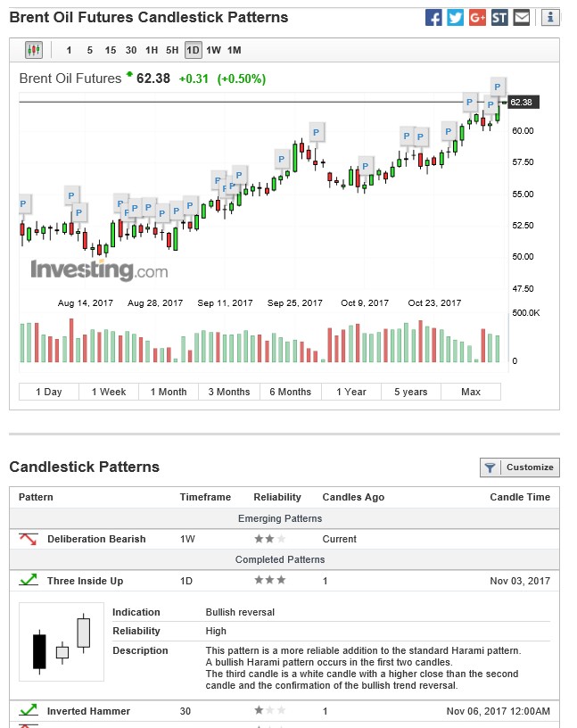Open the info icon in header
Image resolution: width=577 pixels, height=728 pixels.
coord(550,17)
